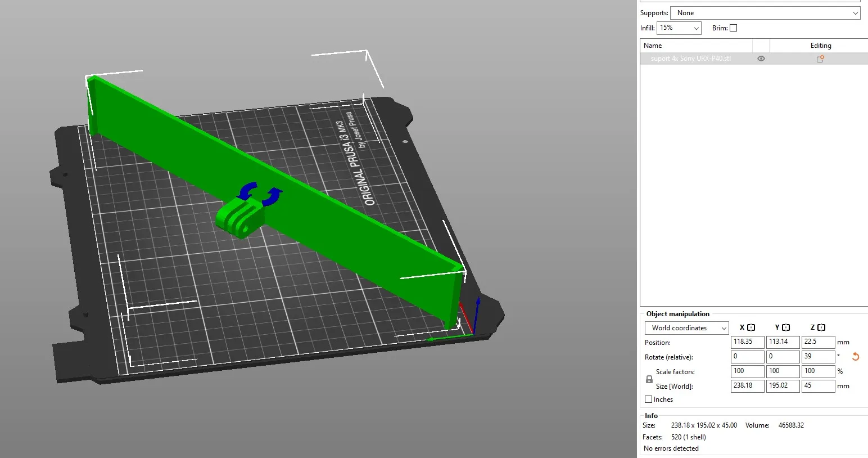Click the Size X field showing 238.18
This screenshot has width=868, height=458.
(747, 386)
